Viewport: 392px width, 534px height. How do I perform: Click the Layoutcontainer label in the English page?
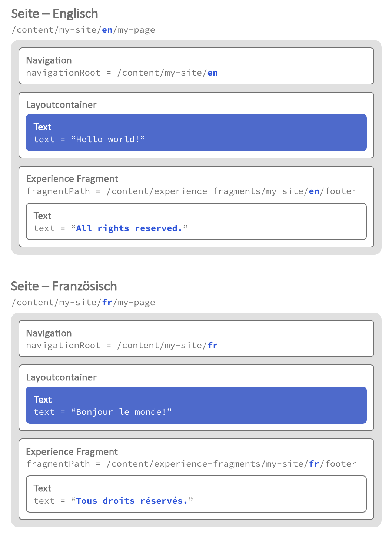pos(62,105)
